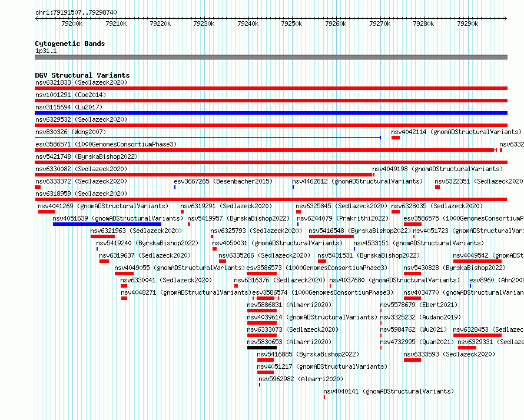Image resolution: width=524 pixels, height=420 pixels.
Task: Click the nsv6321833 (Sedlazeck2020) variant label
Action: pos(81,82)
